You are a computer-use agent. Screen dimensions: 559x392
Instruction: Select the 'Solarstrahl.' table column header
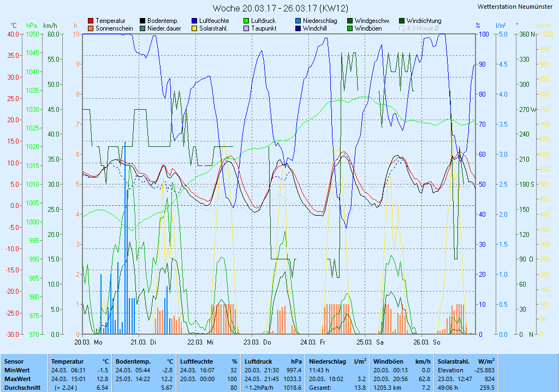coord(455,361)
